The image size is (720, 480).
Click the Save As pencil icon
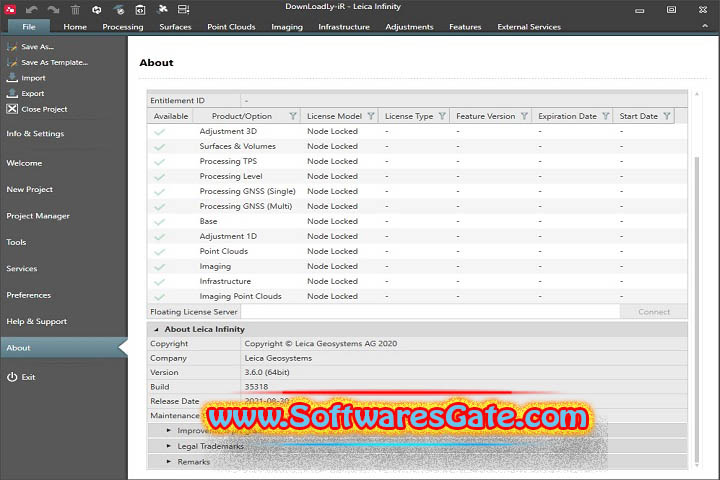coord(12,46)
